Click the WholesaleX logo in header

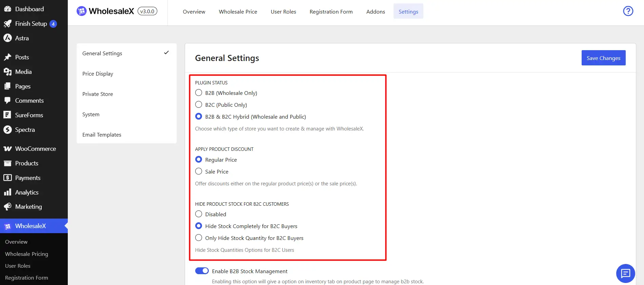105,11
